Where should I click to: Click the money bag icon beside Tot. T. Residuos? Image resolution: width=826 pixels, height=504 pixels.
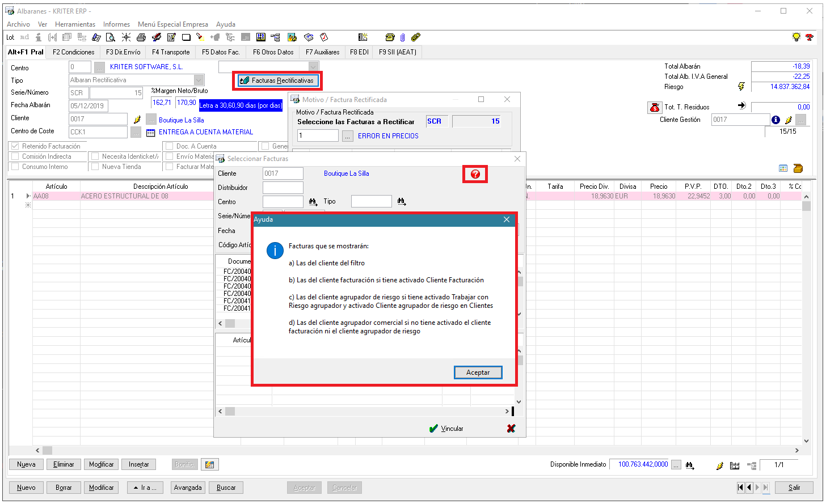[x=655, y=107]
